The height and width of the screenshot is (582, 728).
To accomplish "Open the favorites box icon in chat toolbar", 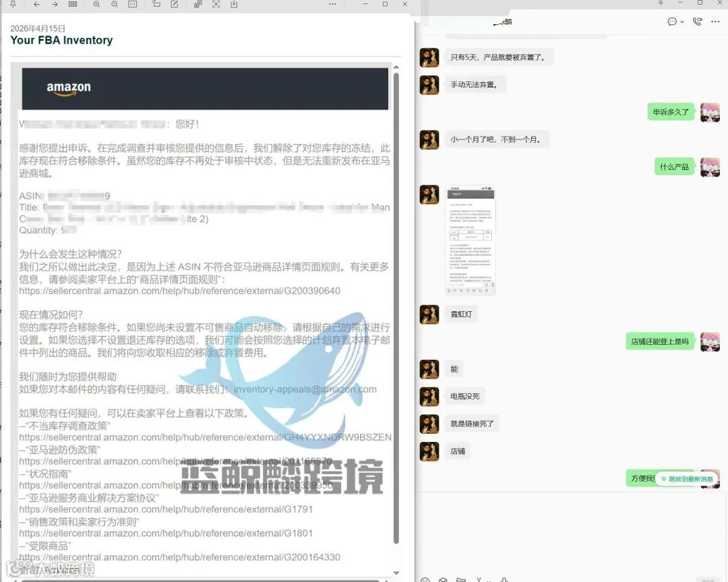I will click(444, 580).
